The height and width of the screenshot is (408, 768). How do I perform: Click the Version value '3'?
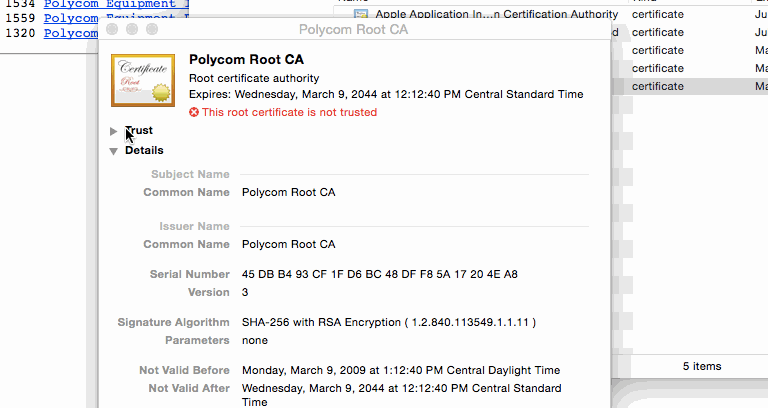(x=245, y=292)
